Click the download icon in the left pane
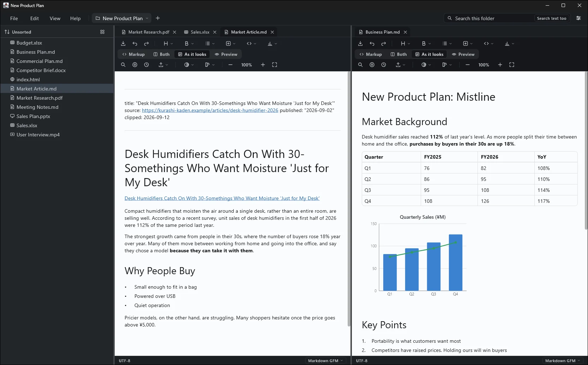Image resolution: width=588 pixels, height=365 pixels. click(123, 43)
